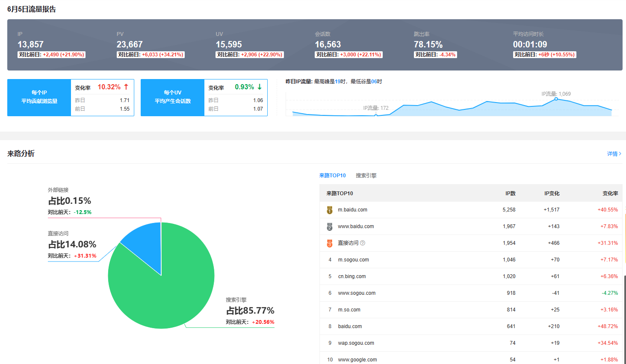Click the 外部链接 占比0.15% label
This screenshot has height=364, width=626.
point(69,201)
